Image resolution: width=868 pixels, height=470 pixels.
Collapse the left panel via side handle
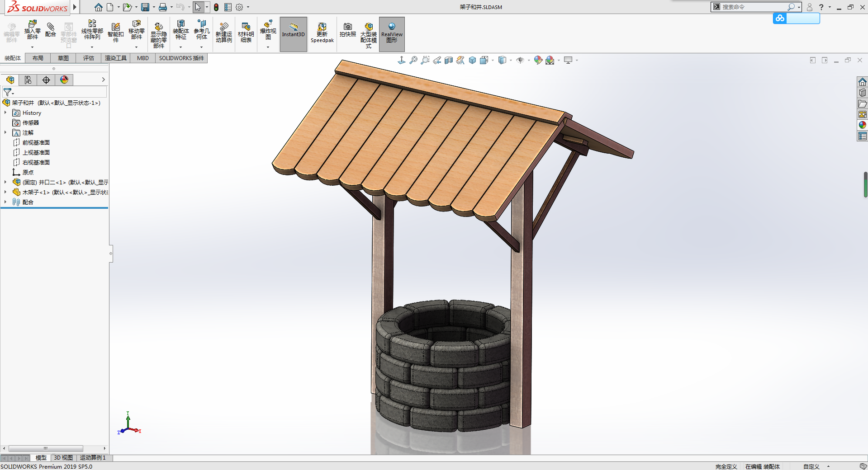click(111, 254)
